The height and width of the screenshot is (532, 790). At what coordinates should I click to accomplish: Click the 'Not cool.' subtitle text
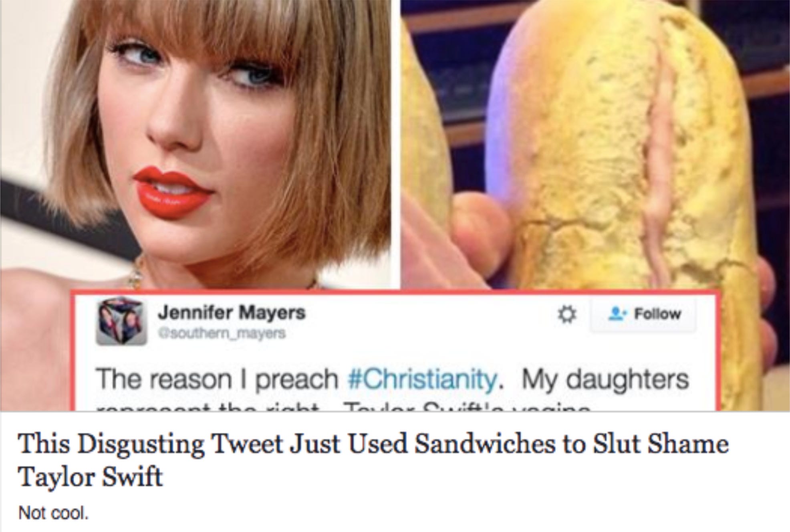point(53,513)
